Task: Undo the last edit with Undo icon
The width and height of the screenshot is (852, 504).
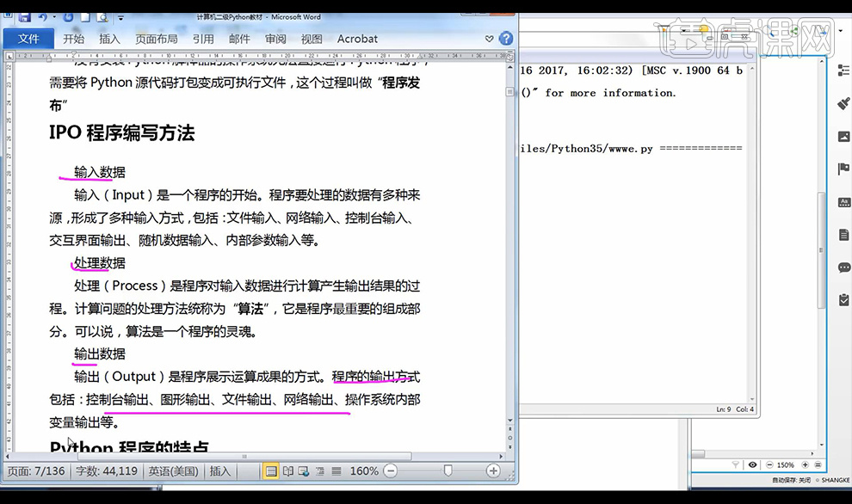Action: (x=41, y=16)
